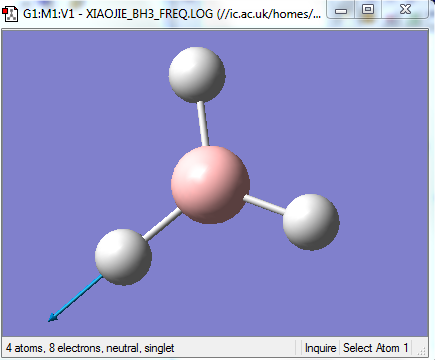Minimize the BH3 frequency window
The height and width of the screenshot is (360, 435).
point(341,10)
